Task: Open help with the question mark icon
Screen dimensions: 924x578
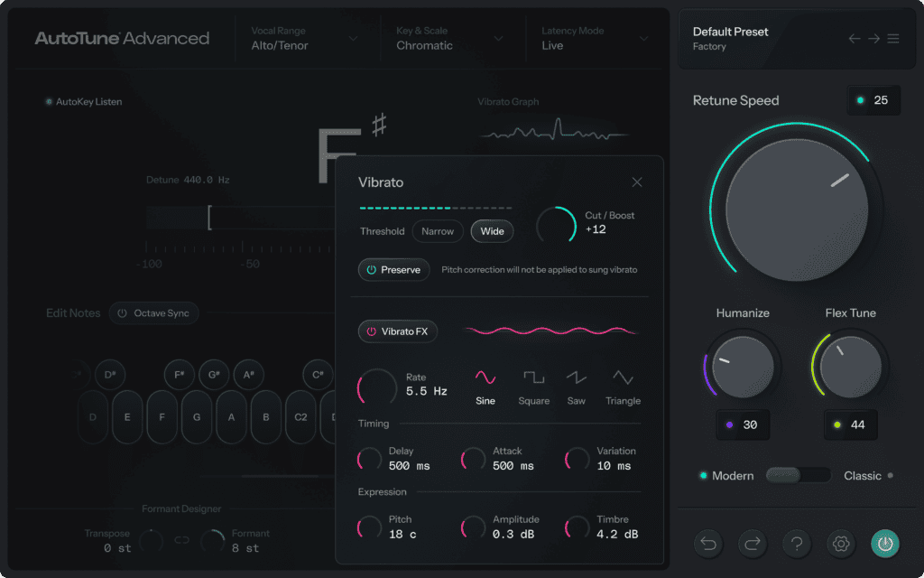Action: point(797,543)
